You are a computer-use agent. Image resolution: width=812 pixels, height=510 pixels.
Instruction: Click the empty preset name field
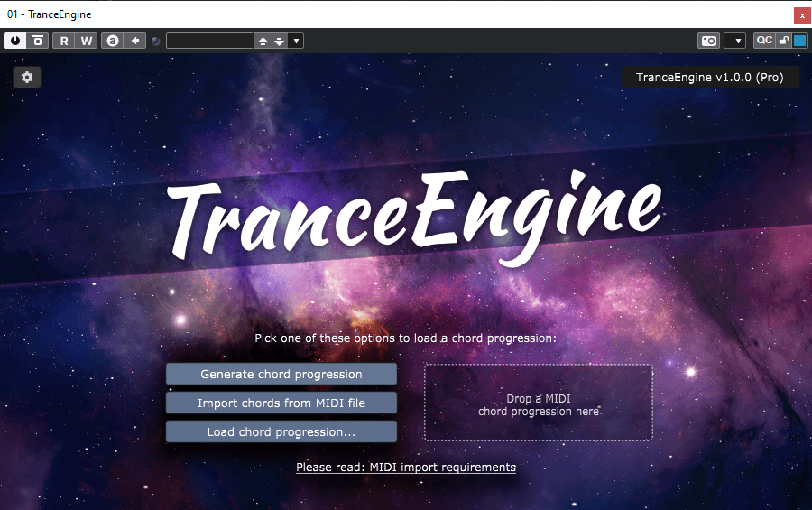pyautogui.click(x=209, y=41)
